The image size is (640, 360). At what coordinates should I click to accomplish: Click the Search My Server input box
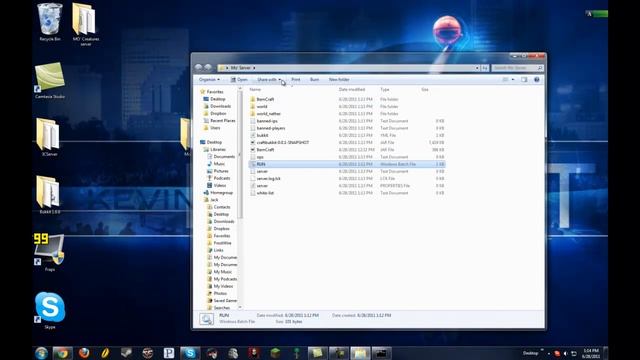click(x=517, y=68)
